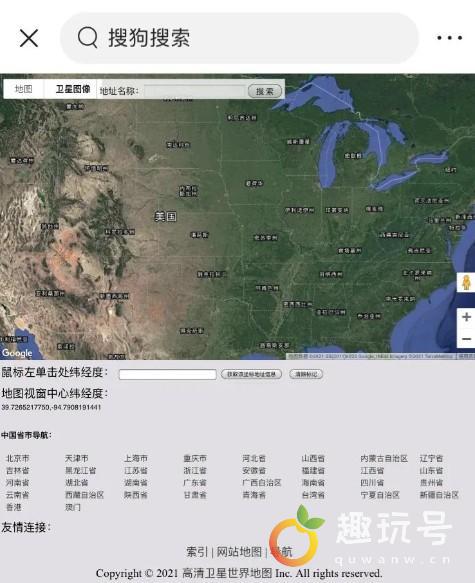The image size is (475, 583).
Task: Open the 网站地图 footer link
Action: [239, 552]
